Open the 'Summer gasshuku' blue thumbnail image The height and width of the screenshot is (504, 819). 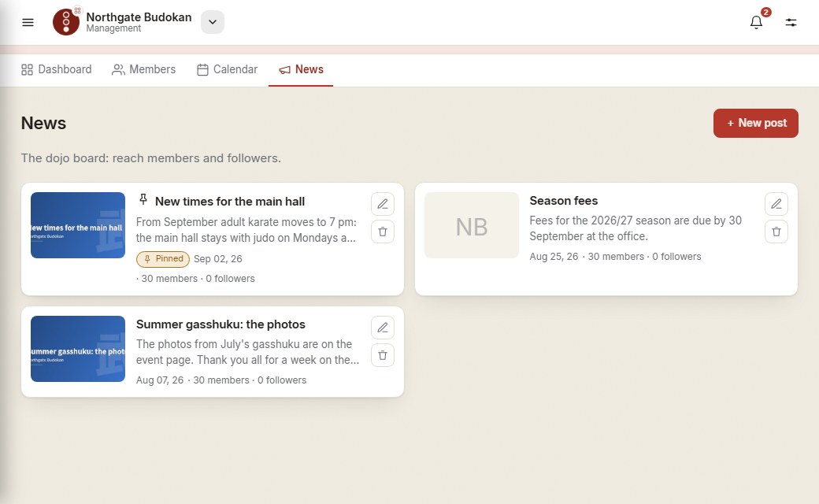[78, 349]
